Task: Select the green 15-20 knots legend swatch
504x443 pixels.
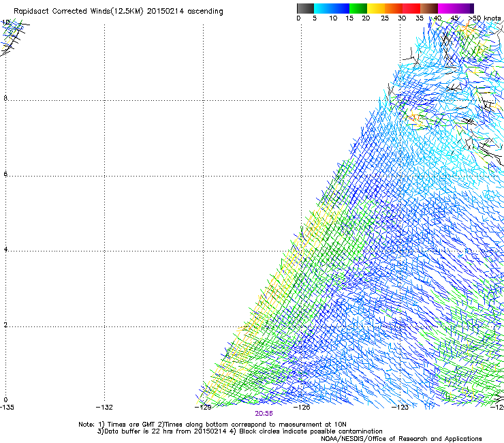Action: tap(358, 8)
